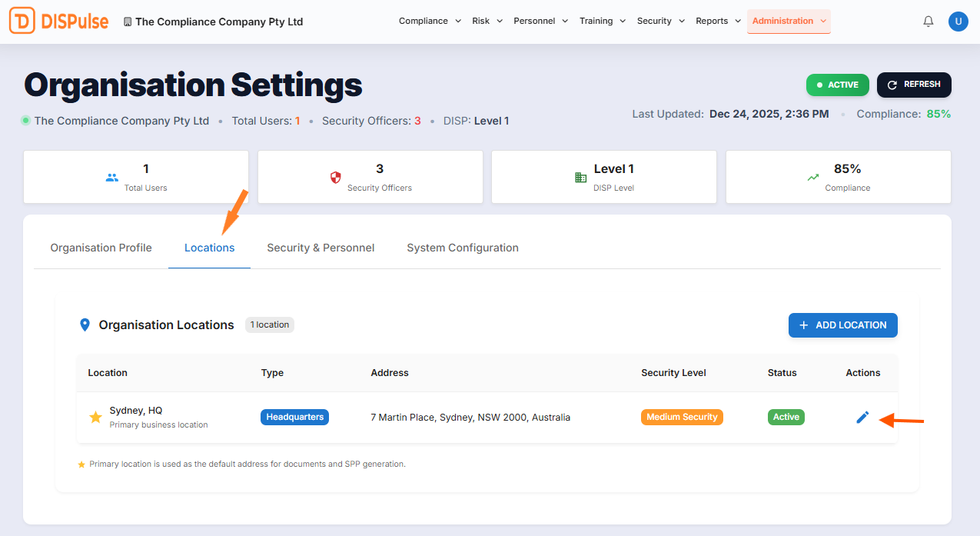Click the map pin icon beside Organisation Locations
This screenshot has height=536, width=980.
click(85, 325)
